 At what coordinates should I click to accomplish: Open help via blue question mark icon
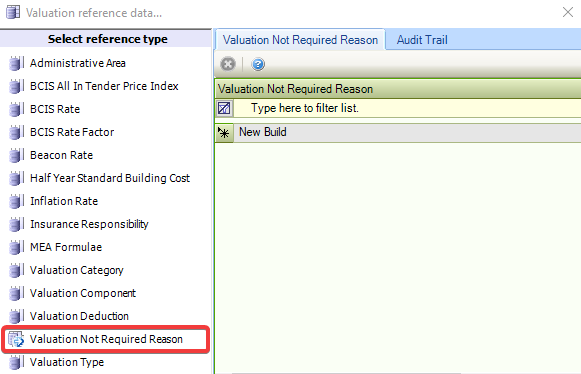tap(258, 64)
